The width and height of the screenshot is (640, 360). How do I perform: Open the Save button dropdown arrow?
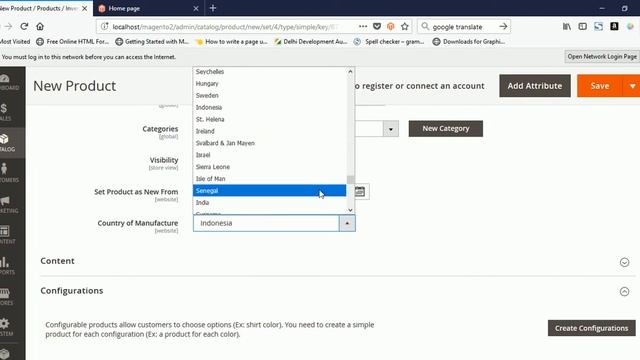click(632, 86)
